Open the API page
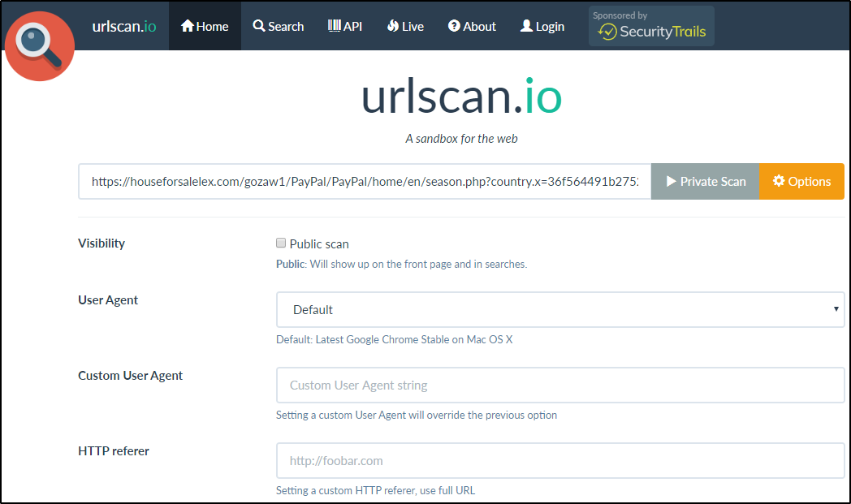The height and width of the screenshot is (504, 851). point(345,26)
